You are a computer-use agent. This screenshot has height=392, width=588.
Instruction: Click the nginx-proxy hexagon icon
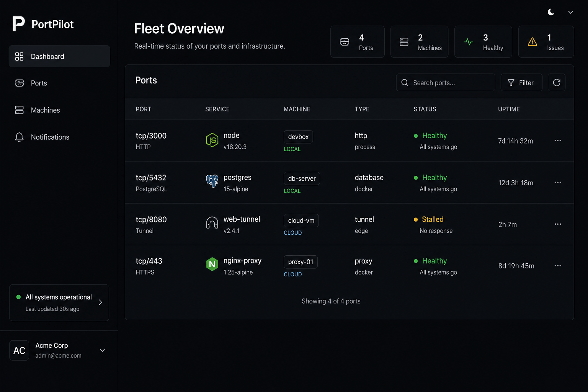[x=212, y=264]
